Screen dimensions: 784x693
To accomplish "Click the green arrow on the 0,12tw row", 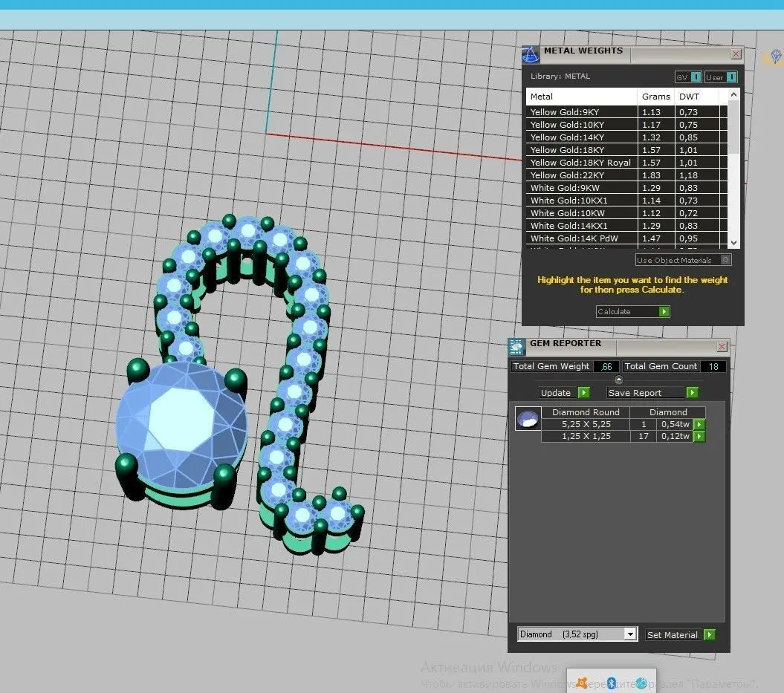I will click(699, 436).
